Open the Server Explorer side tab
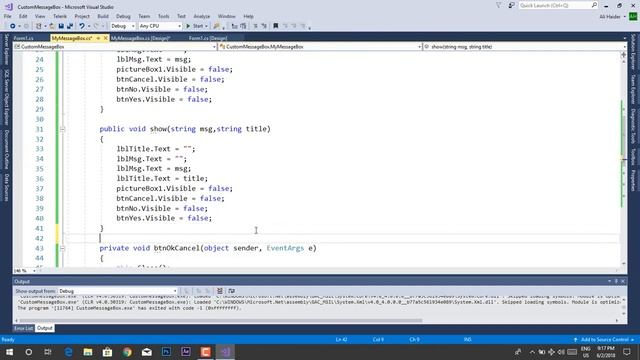The width and height of the screenshot is (640, 360). pos(6,49)
